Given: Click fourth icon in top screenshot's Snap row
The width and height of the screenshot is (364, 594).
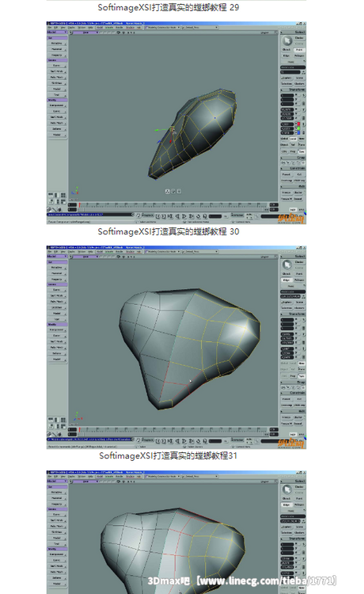Looking at the screenshot, I should tap(298, 163).
